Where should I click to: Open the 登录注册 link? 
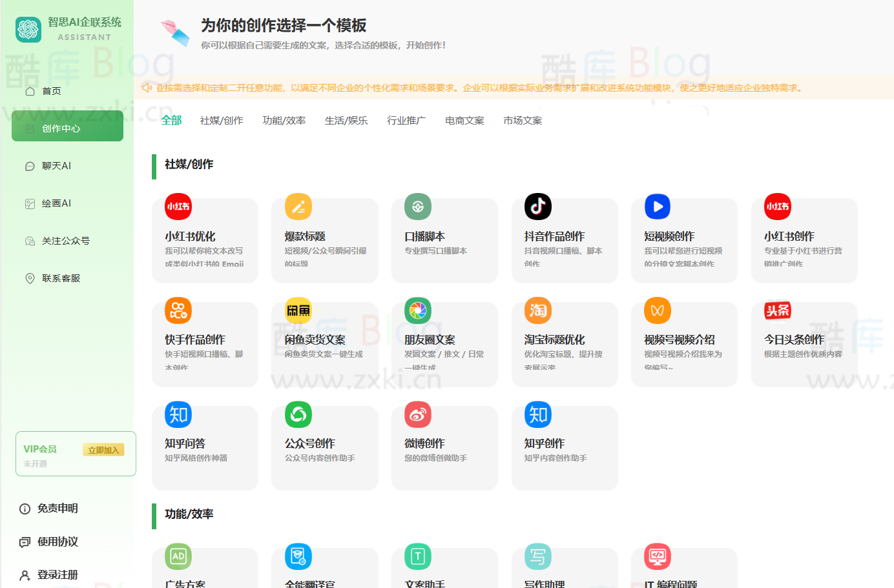[x=57, y=574]
